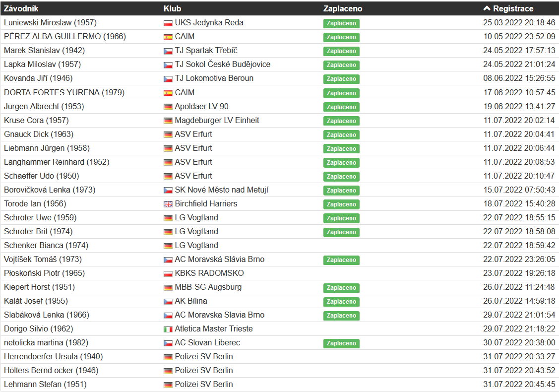The width and height of the screenshot is (559, 392).
Task: Select the name Slabáková Lenka (1966)
Action: pyautogui.click(x=47, y=315)
